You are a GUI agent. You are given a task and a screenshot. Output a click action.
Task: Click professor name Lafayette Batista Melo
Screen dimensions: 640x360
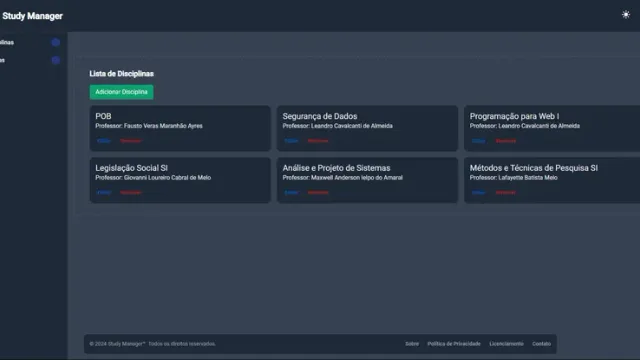[x=528, y=178]
